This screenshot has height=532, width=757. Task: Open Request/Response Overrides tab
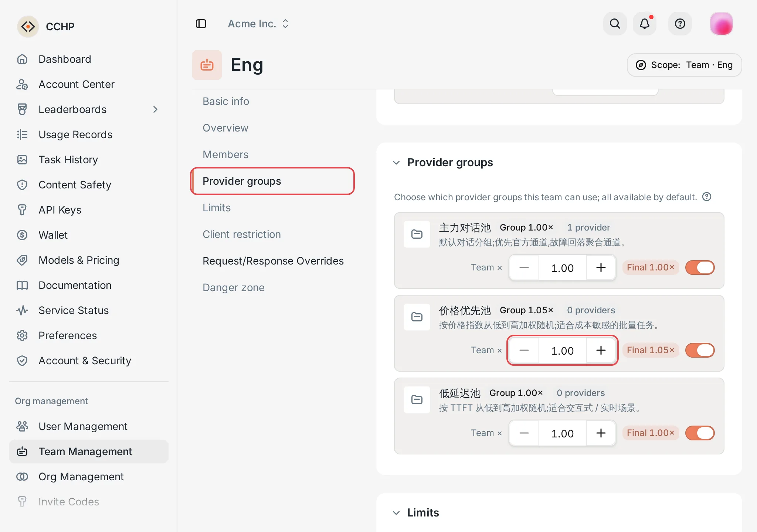pyautogui.click(x=272, y=261)
